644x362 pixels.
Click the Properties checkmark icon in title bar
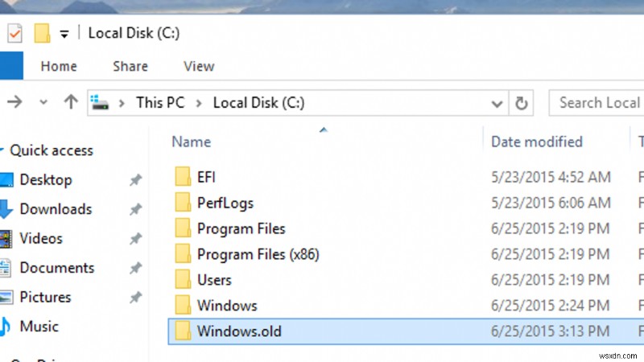16,34
